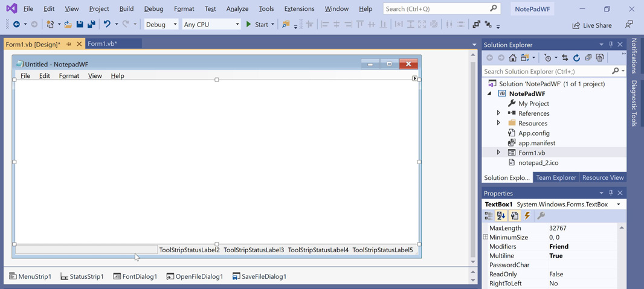Switch to the Team Explorer tab

(x=556, y=178)
